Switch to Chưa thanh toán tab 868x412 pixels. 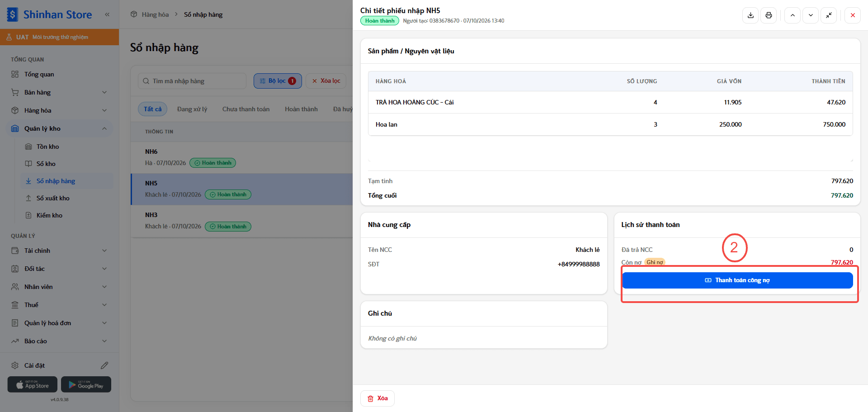pos(246,109)
